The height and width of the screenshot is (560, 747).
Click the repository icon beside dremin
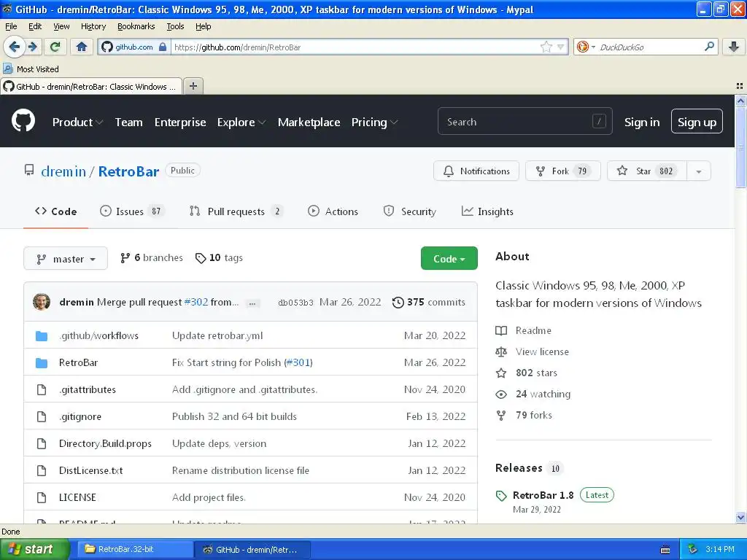(x=29, y=170)
